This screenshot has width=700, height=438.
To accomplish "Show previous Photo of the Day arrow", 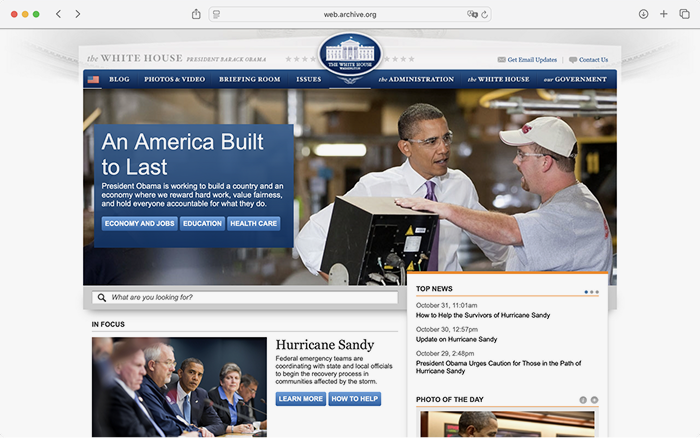I will tap(583, 400).
